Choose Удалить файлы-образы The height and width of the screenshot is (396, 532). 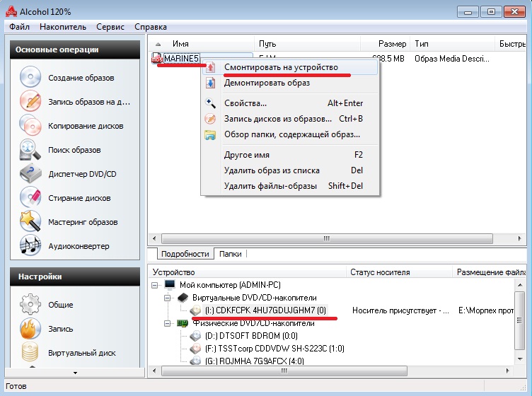click(x=290, y=186)
